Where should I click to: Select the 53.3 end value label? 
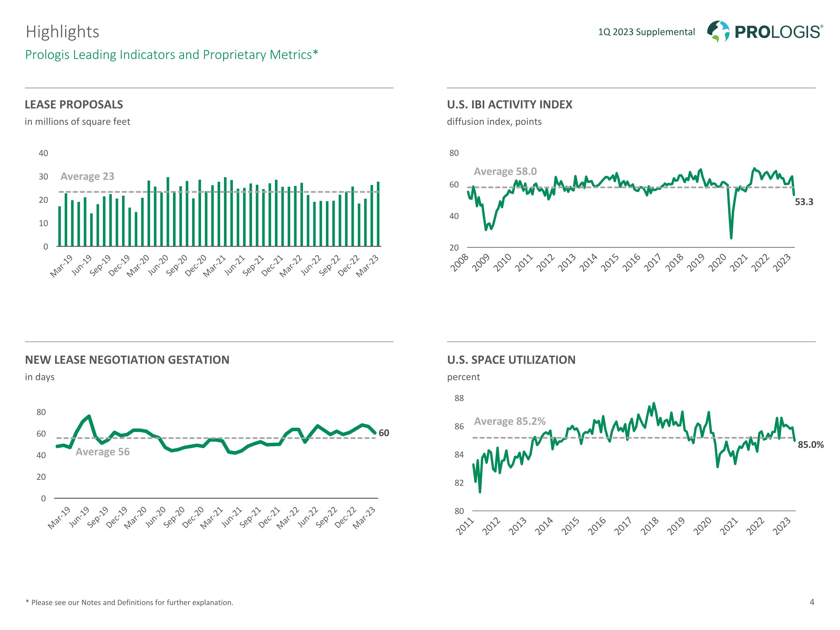[x=804, y=202]
